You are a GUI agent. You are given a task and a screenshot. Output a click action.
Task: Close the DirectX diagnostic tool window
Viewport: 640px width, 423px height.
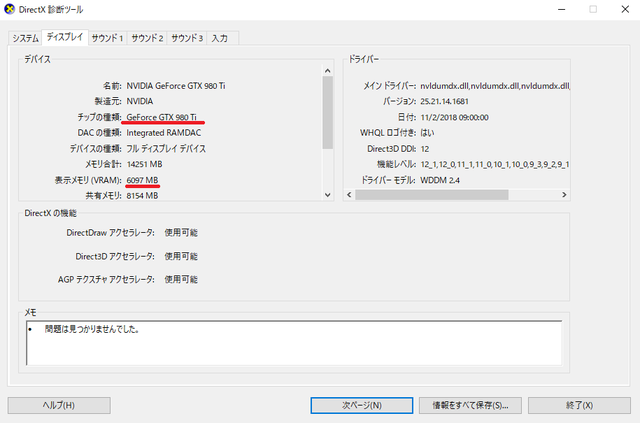[x=625, y=9]
